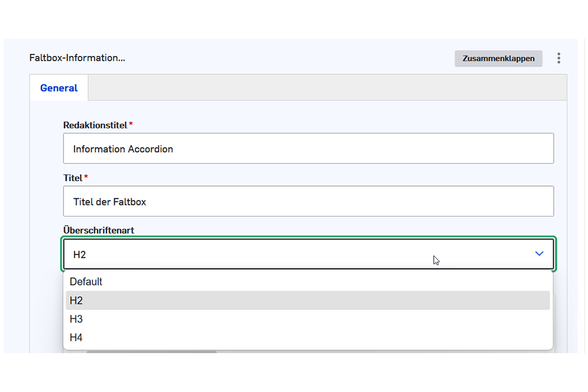Click the gray bar below the dropdown list
The width and height of the screenshot is (588, 392).
pyautogui.click(x=151, y=352)
